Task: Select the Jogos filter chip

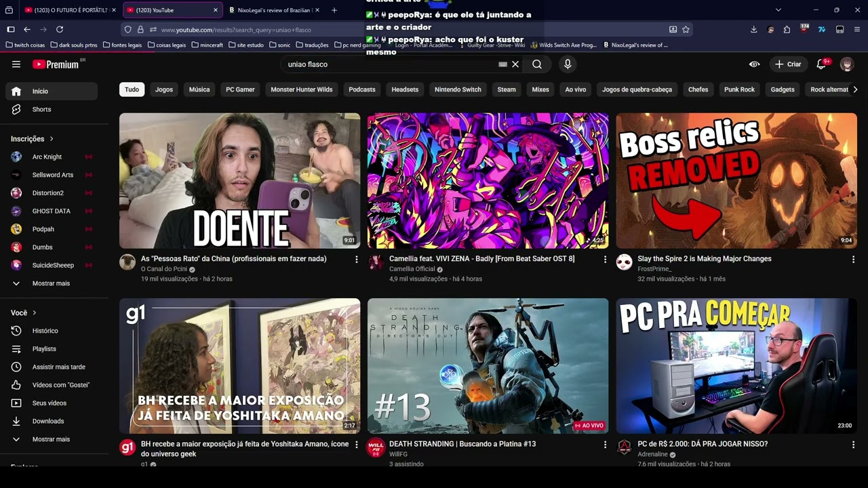Action: coord(164,89)
